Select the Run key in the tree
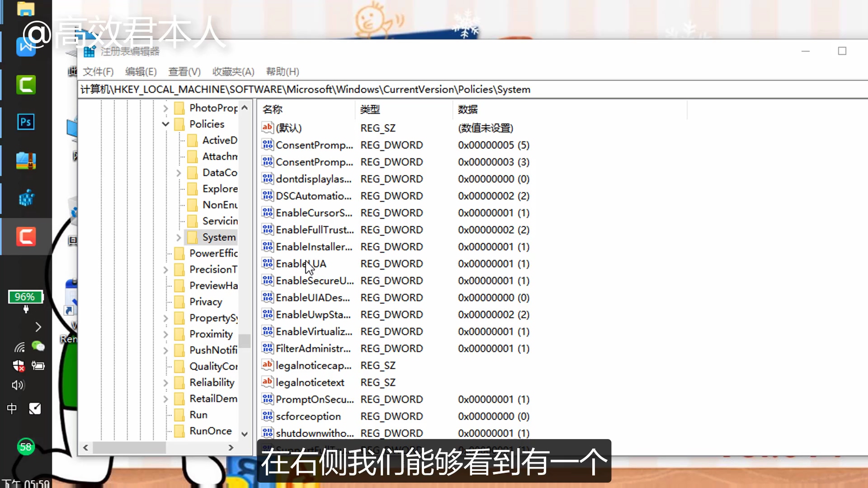The width and height of the screenshot is (868, 488). coord(198,414)
